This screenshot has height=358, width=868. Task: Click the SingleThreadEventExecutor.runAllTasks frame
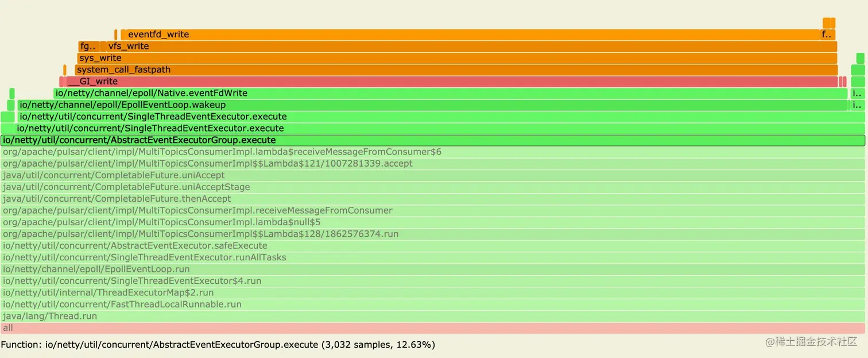pyautogui.click(x=433, y=257)
